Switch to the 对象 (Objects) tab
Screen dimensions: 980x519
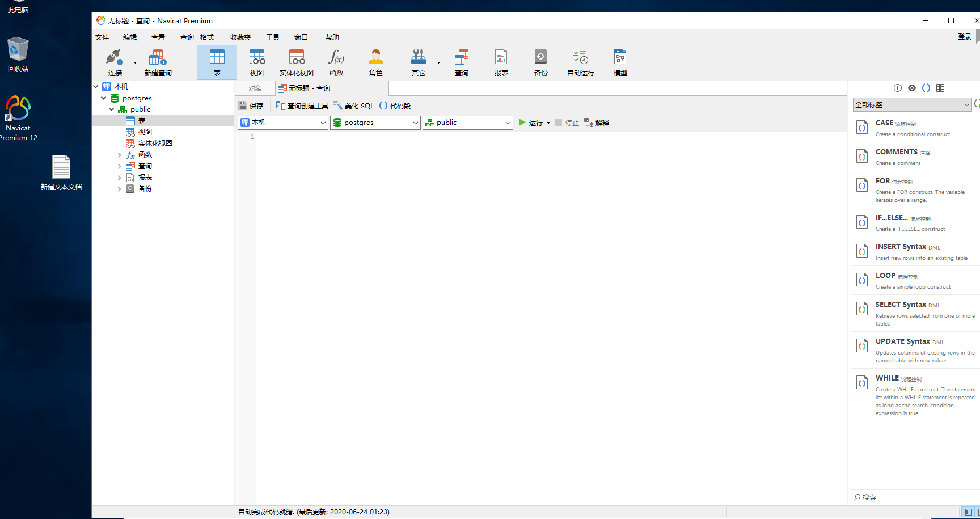click(255, 88)
